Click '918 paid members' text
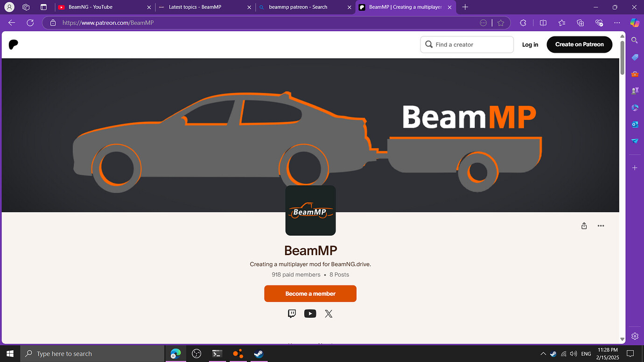Image resolution: width=644 pixels, height=362 pixels. [296, 275]
